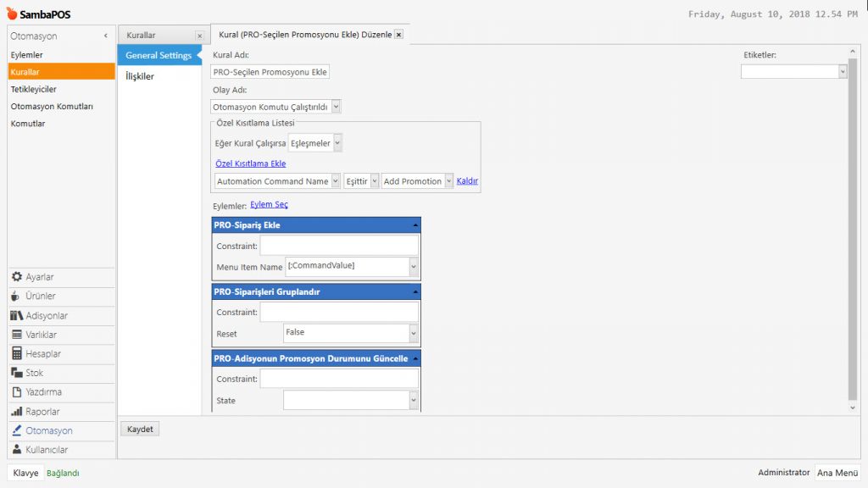Edit PRO-Sipariş Ekle Constraint field
The width and height of the screenshot is (868, 488).
339,246
